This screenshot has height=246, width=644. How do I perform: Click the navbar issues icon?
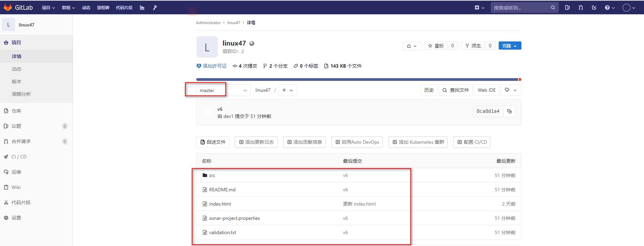pos(567,7)
